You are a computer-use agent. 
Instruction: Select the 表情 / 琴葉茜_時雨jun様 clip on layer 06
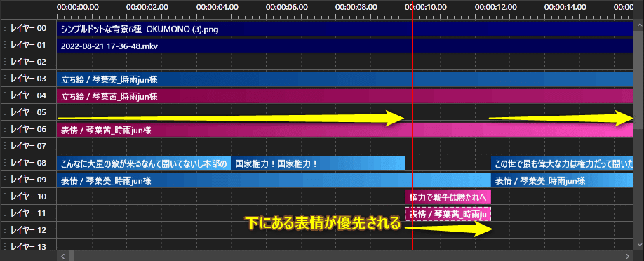coord(345,130)
